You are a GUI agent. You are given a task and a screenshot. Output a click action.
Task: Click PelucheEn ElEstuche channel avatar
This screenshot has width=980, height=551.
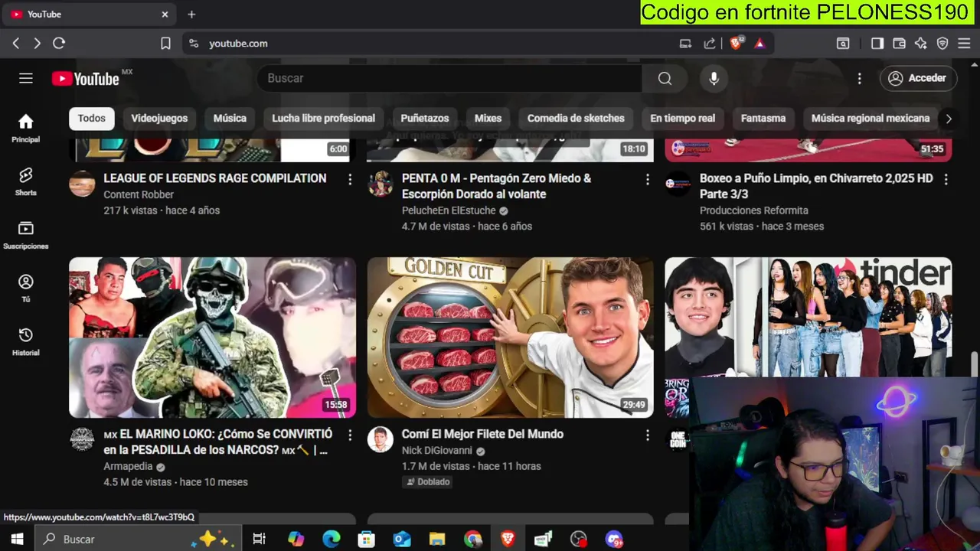tap(380, 184)
